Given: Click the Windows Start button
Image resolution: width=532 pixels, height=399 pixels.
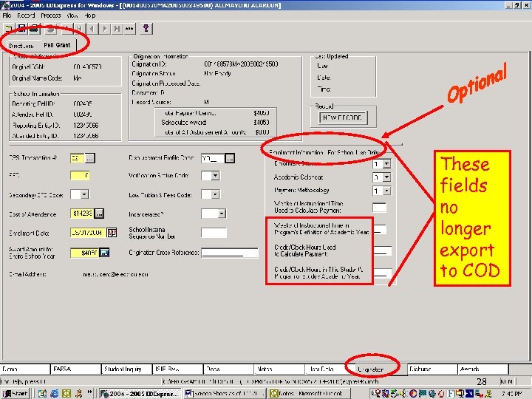Looking at the screenshot, I should coord(16,393).
